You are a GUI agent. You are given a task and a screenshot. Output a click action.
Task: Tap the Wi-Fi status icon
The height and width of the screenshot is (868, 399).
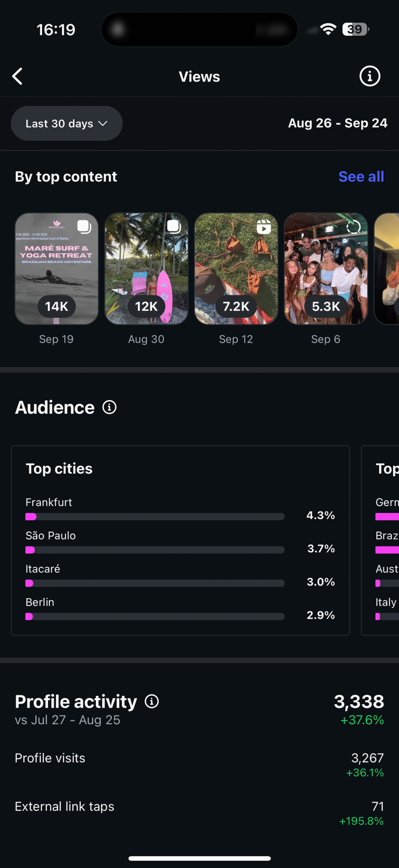point(328,29)
